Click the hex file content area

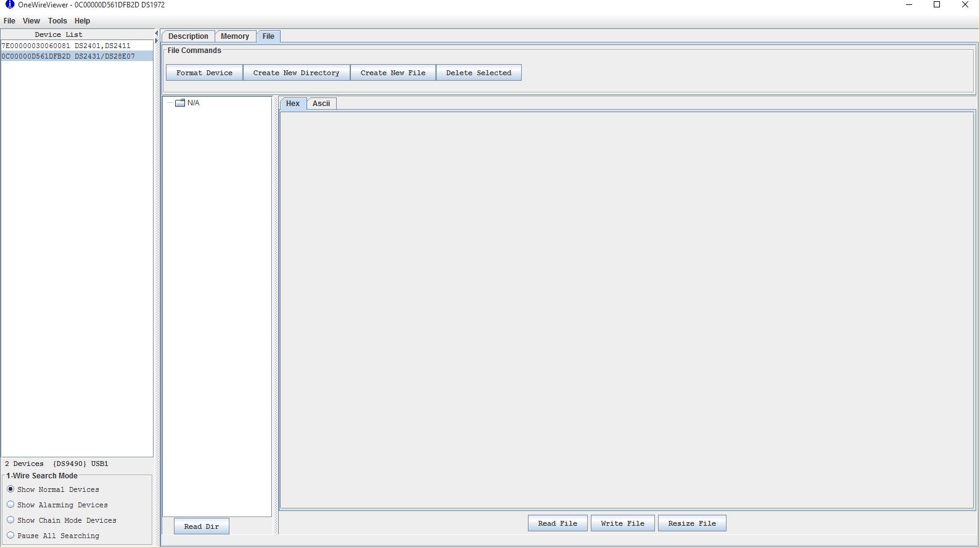(627, 310)
